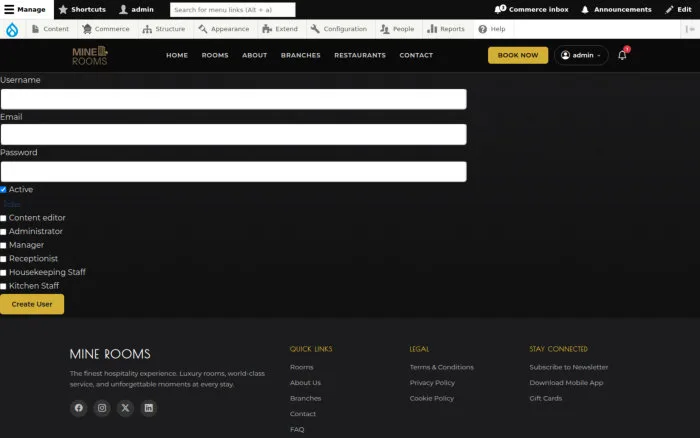This screenshot has height=438, width=700.
Task: Click the X social icon
Action: click(x=125, y=408)
